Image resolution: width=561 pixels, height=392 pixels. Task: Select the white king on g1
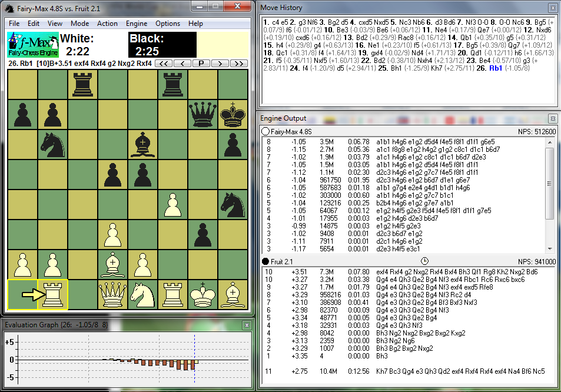click(203, 294)
